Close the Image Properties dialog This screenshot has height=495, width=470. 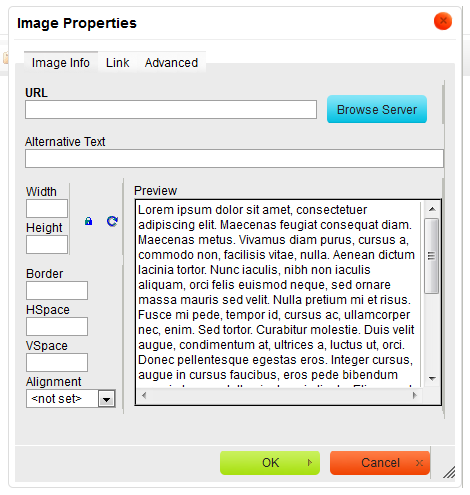click(443, 21)
